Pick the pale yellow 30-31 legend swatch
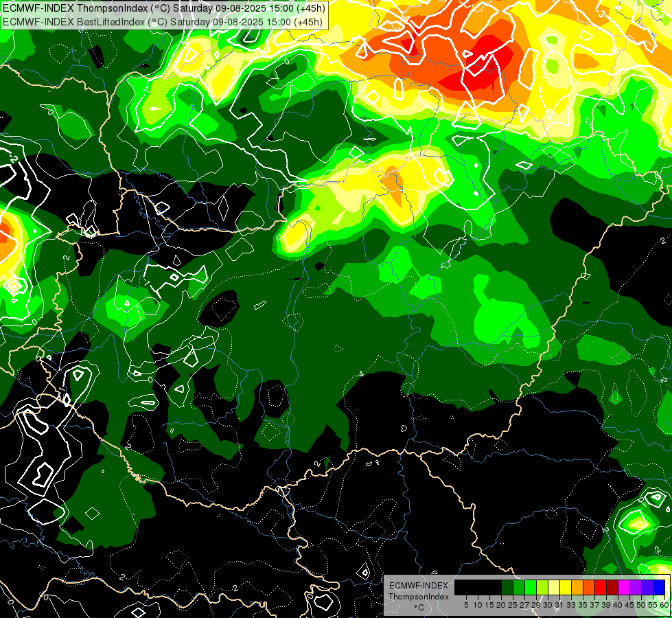672x618 pixels. [554, 588]
